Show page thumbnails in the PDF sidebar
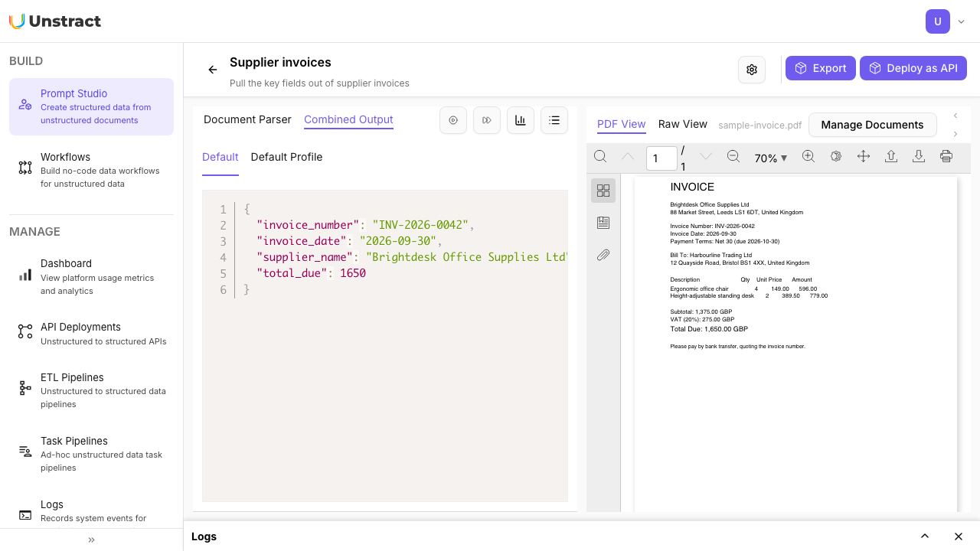The width and height of the screenshot is (980, 551). click(x=603, y=191)
